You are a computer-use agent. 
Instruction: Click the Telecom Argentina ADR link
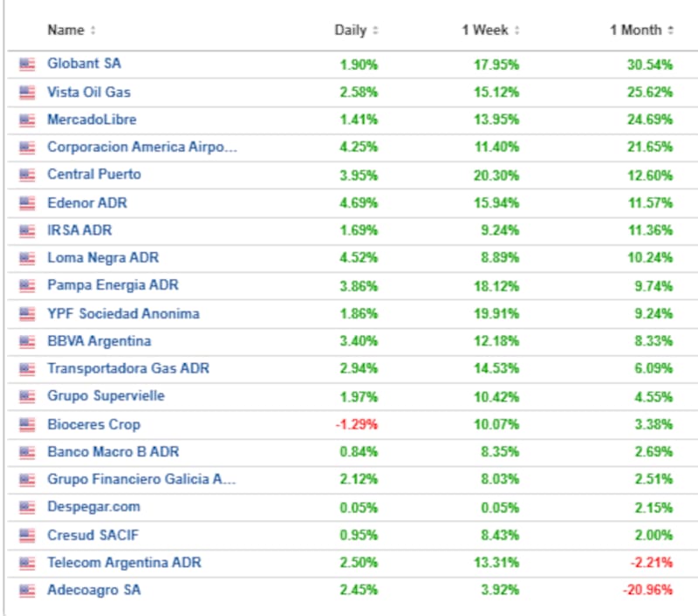(124, 563)
